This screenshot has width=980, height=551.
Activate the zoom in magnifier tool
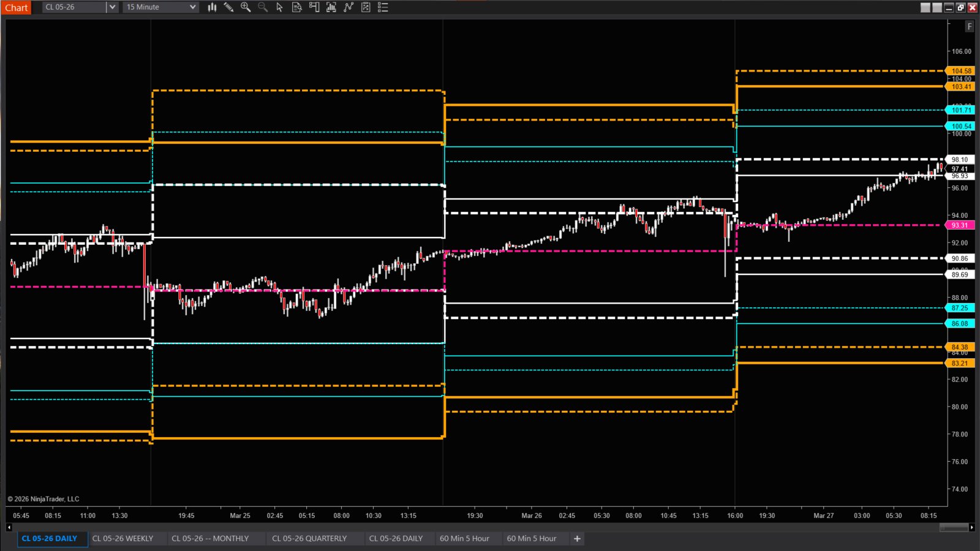coord(246,7)
